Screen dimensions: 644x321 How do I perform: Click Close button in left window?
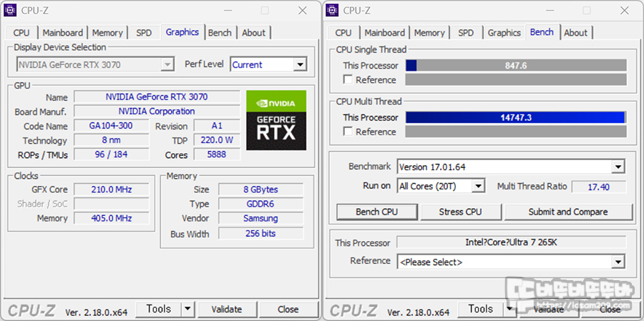coord(288,309)
